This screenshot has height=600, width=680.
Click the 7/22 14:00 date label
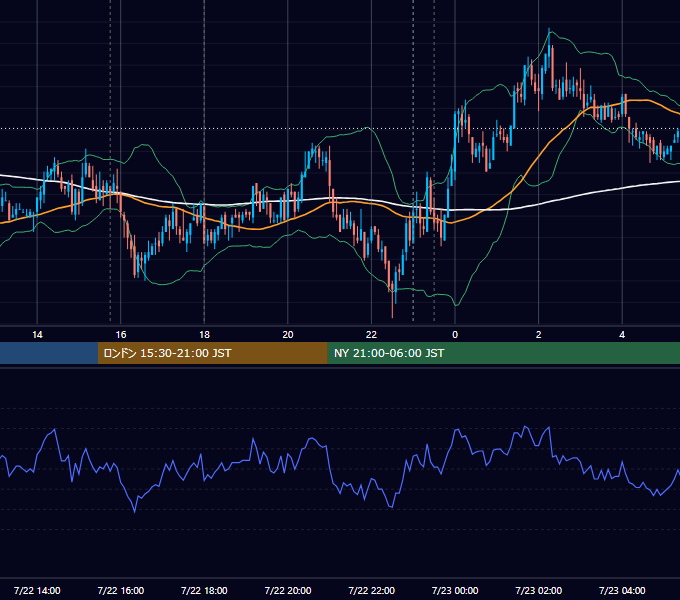pyautogui.click(x=37, y=590)
